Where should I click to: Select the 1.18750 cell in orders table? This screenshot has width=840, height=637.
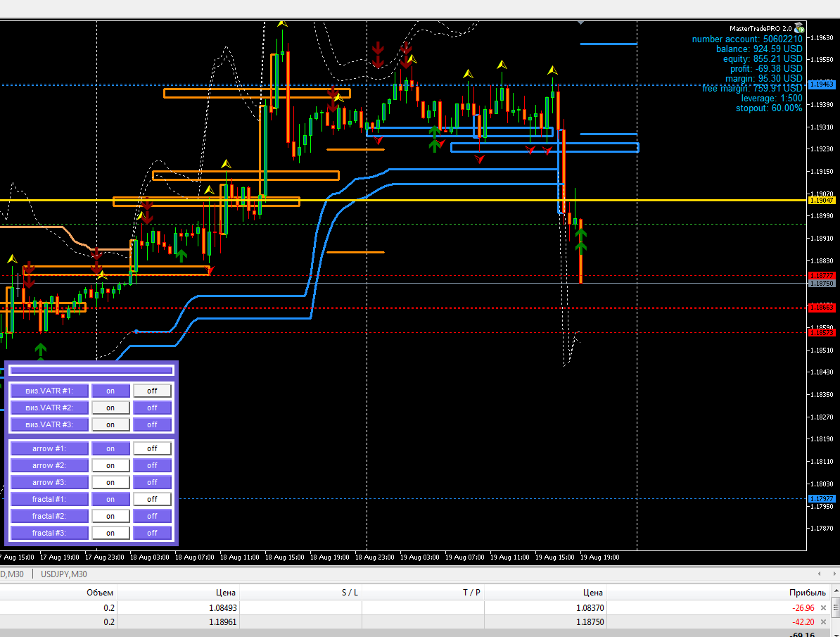[x=590, y=622]
